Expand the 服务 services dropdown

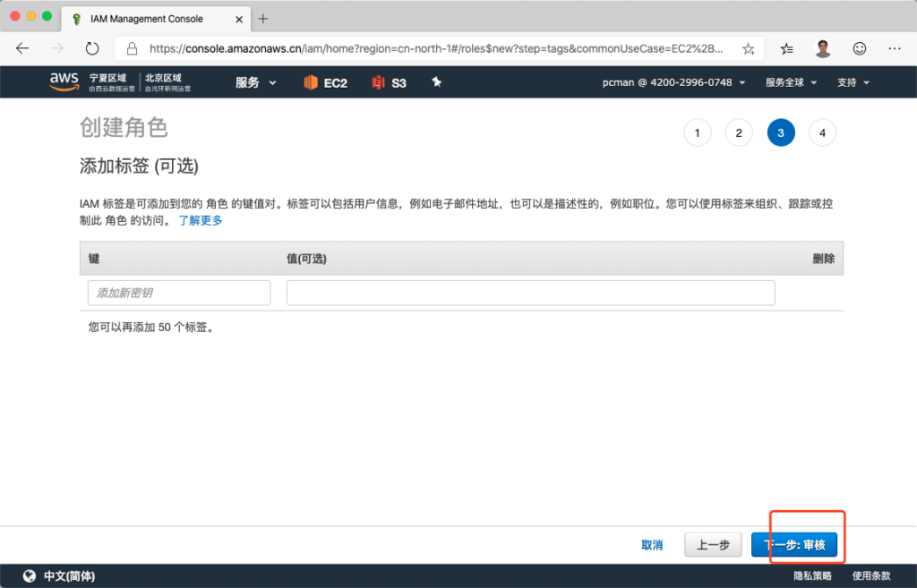pyautogui.click(x=255, y=82)
